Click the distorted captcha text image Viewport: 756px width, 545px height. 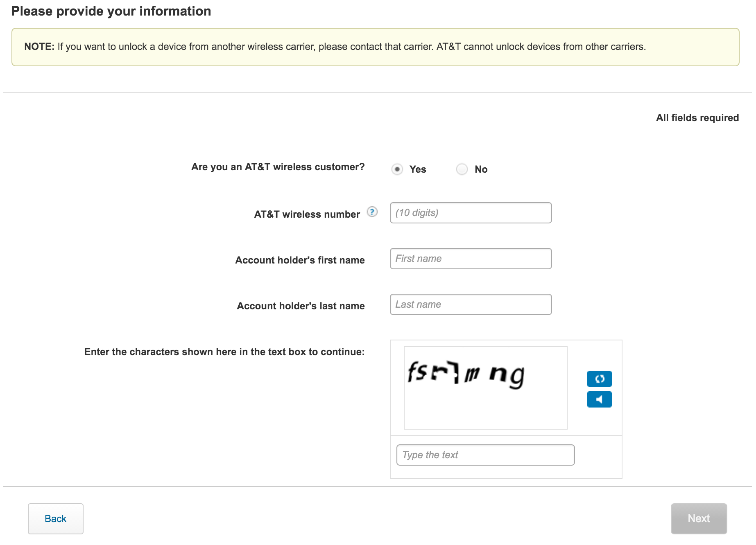click(x=485, y=387)
